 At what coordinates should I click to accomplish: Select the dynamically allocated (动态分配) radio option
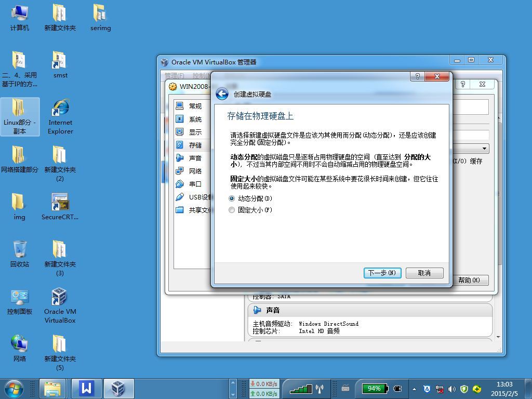250,198
